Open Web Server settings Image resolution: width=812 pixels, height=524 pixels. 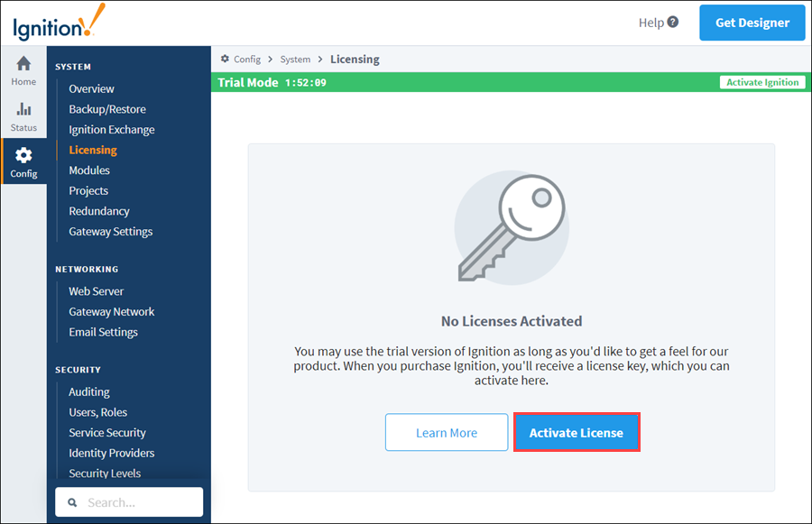click(x=97, y=291)
